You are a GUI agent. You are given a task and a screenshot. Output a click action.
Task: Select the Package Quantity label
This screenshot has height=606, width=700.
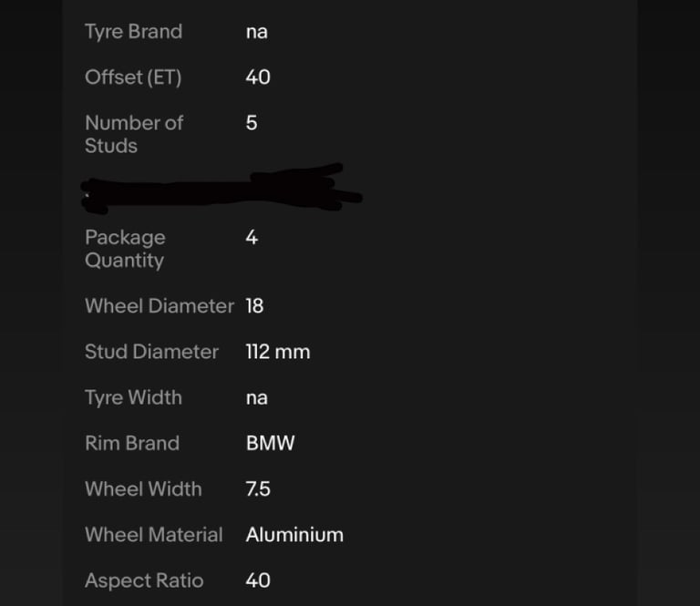(x=125, y=249)
